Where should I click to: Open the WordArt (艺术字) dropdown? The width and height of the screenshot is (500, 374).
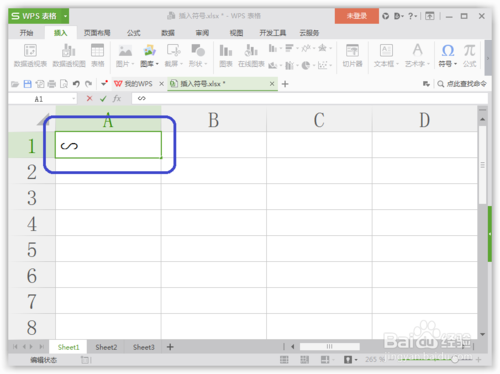pos(417,55)
